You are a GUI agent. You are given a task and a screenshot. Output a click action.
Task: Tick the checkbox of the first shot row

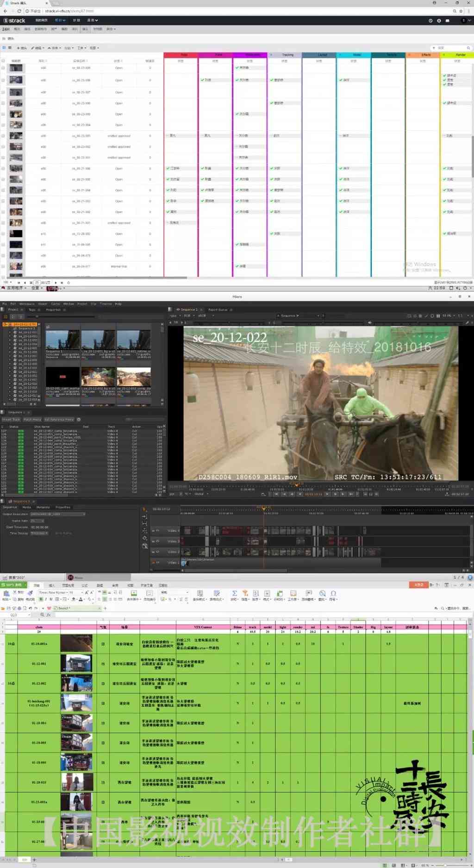3,68
